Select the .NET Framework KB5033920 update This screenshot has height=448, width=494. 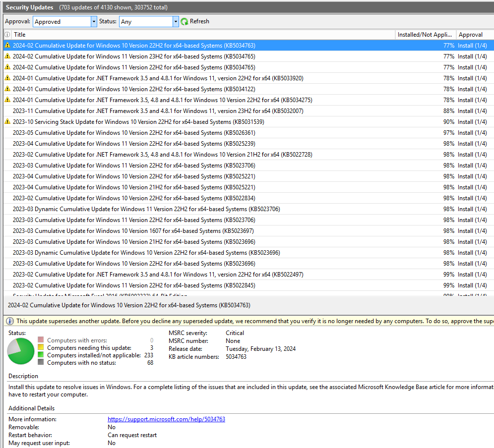coord(248,78)
